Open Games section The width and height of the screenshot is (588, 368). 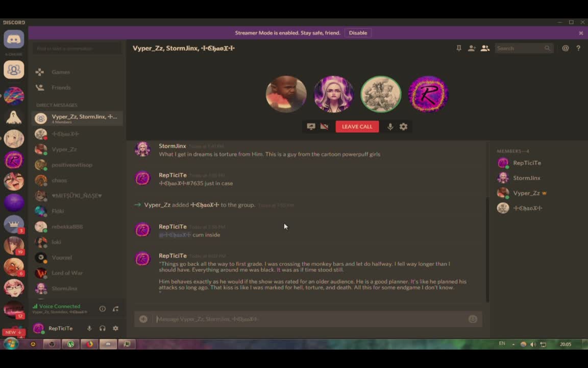pos(77,72)
